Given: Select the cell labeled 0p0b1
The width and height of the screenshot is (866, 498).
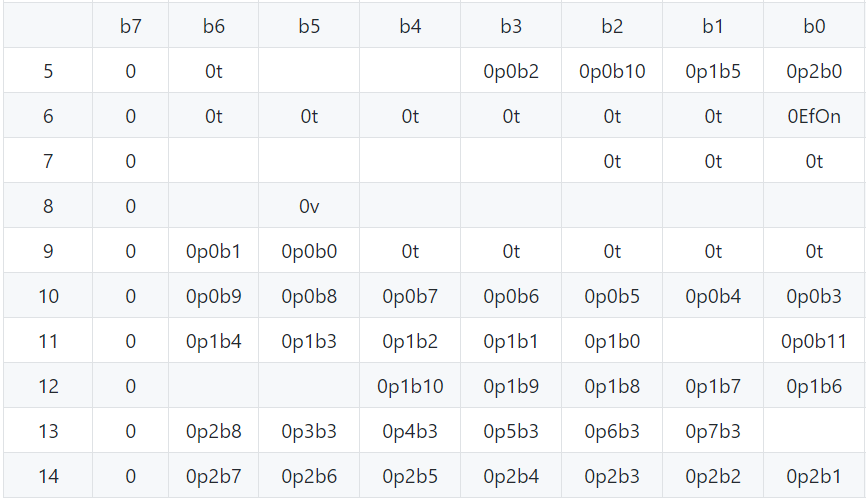Looking at the screenshot, I should pyautogui.click(x=213, y=252).
